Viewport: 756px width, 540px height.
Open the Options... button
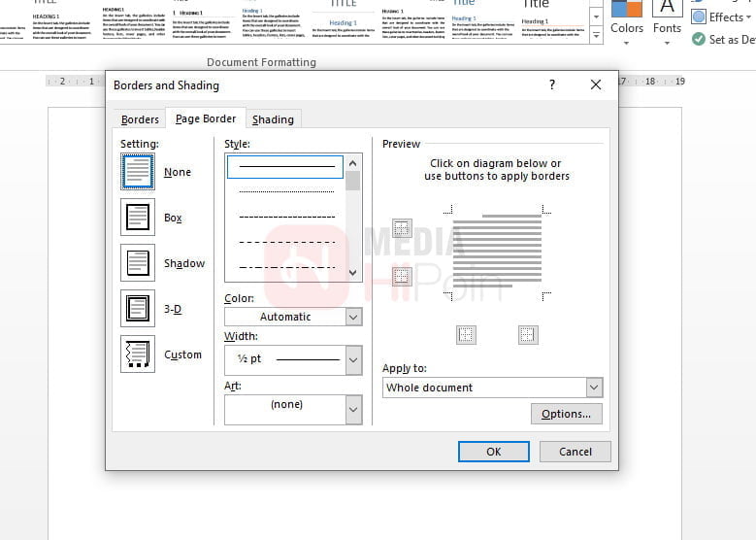pos(567,414)
